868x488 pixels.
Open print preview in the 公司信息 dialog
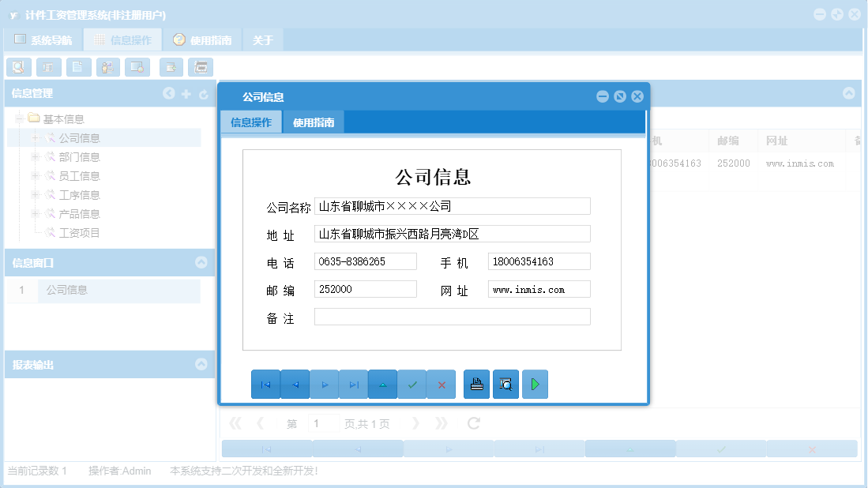pos(505,384)
